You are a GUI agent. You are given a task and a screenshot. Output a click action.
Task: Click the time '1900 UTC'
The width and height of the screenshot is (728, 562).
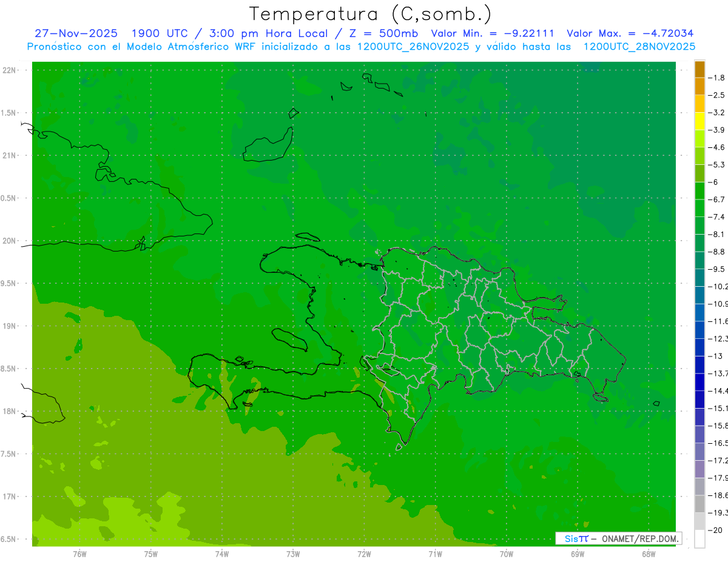[160, 33]
